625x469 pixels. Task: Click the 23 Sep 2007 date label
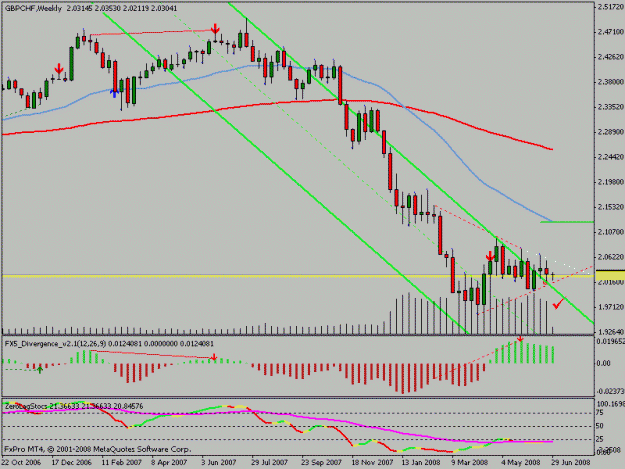click(x=321, y=462)
